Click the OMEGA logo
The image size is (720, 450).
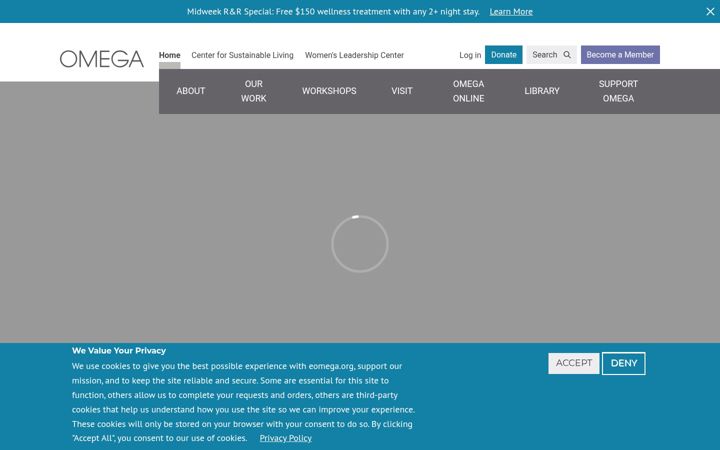click(x=101, y=59)
